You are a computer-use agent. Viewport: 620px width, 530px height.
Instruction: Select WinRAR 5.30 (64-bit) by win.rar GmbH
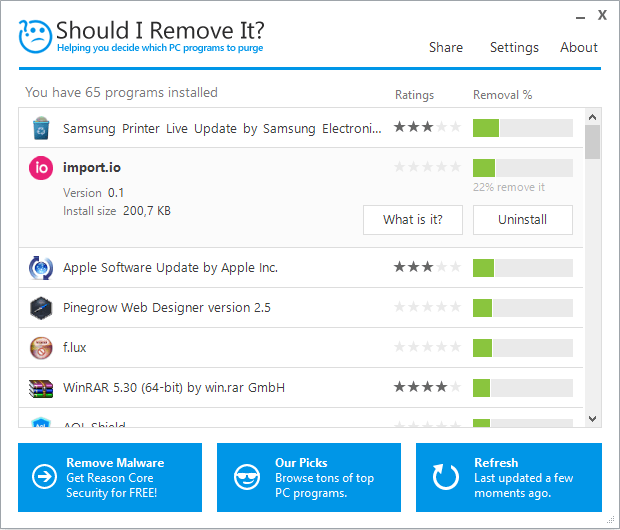click(x=174, y=388)
